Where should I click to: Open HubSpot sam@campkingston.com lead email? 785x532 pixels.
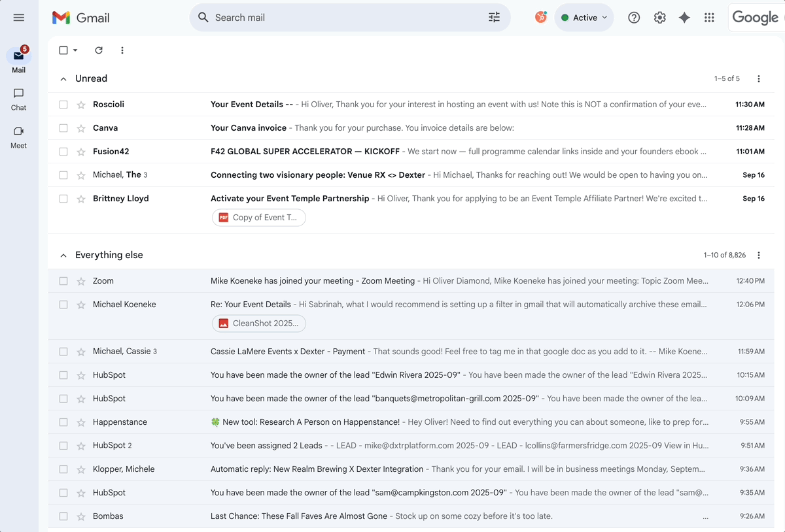411,493
